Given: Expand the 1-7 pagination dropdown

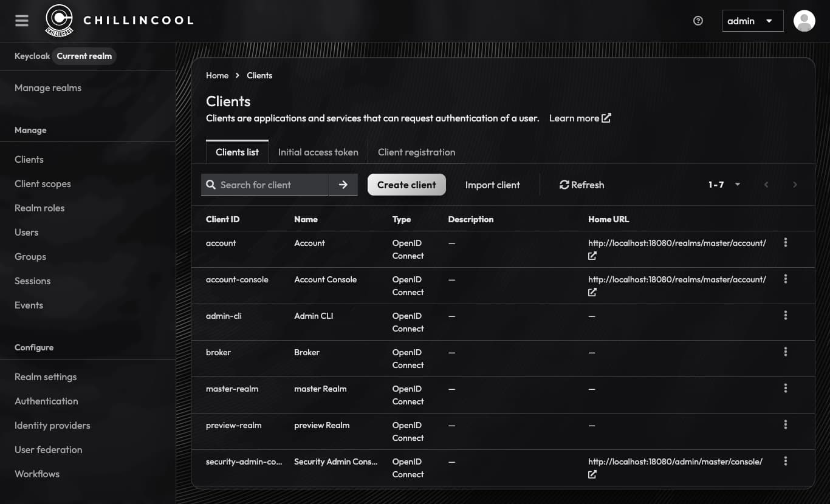Looking at the screenshot, I should coord(724,185).
